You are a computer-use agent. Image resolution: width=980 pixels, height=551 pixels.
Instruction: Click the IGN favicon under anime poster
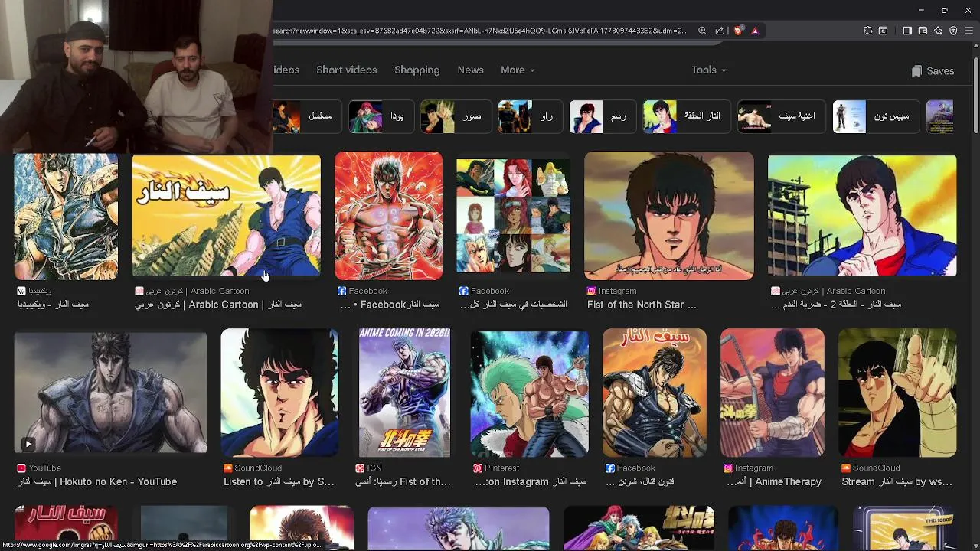click(x=360, y=468)
